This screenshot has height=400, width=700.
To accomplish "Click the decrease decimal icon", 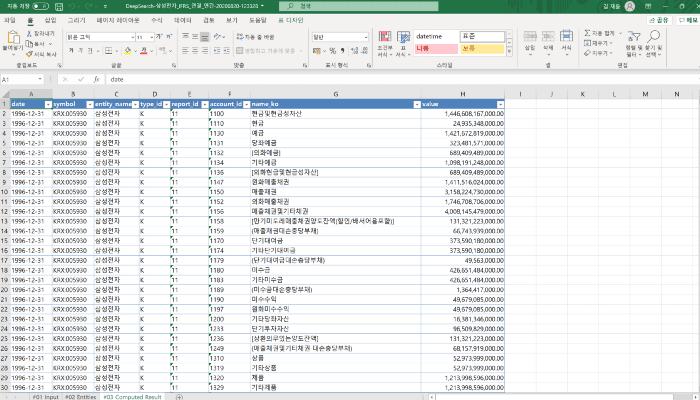I will (364, 51).
